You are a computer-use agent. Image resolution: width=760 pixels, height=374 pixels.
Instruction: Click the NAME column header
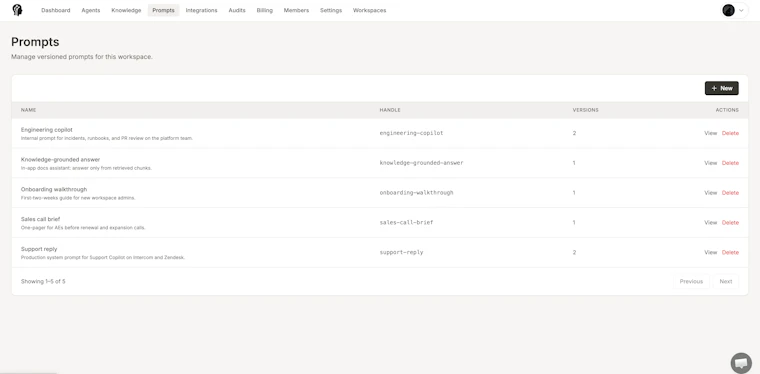pos(29,110)
